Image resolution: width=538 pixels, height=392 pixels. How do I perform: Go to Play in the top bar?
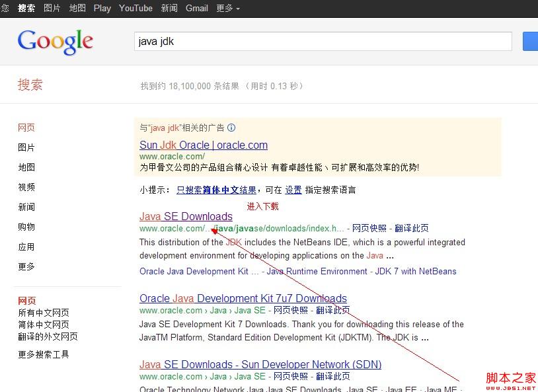102,8
